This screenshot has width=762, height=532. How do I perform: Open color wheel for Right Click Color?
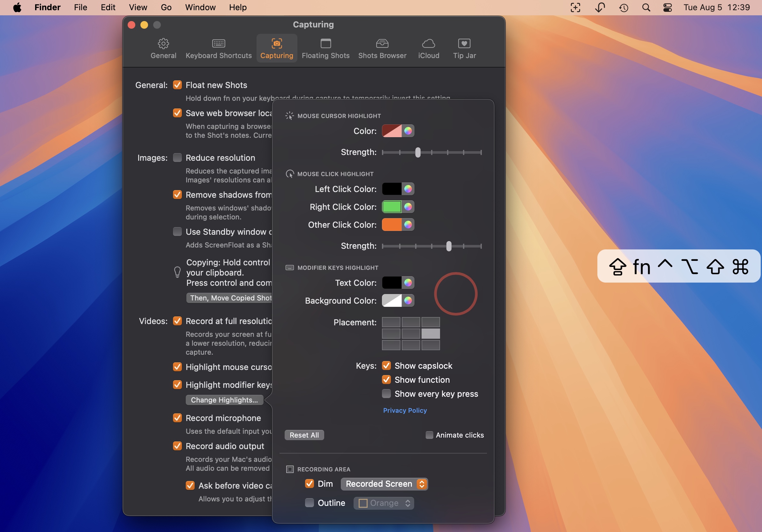(408, 207)
